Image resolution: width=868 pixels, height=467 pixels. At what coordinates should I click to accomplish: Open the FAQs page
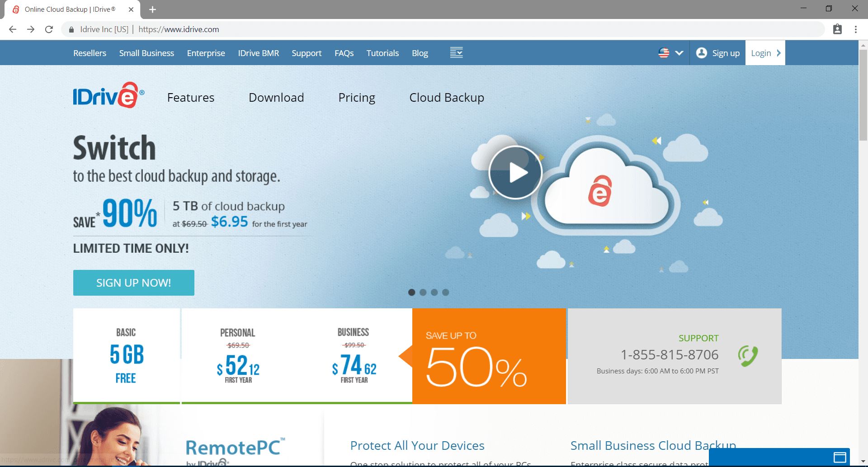[344, 53]
